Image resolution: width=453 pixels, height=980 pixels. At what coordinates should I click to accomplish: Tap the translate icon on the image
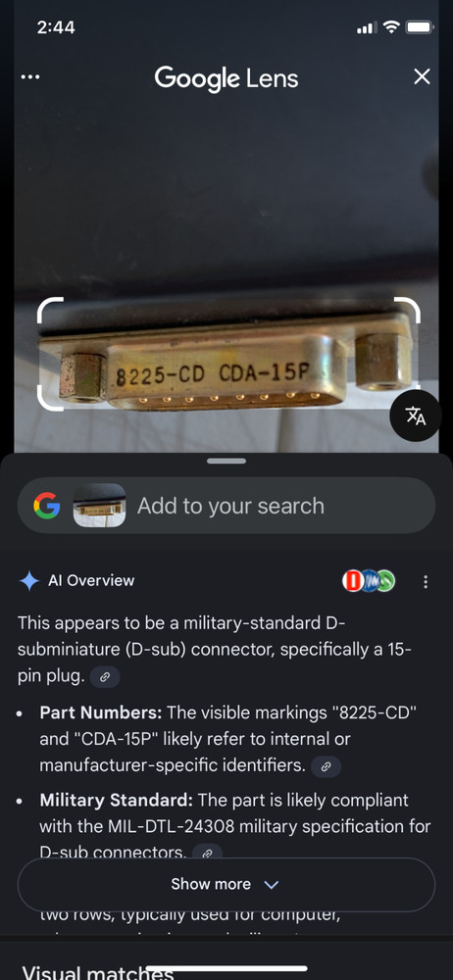pos(416,416)
